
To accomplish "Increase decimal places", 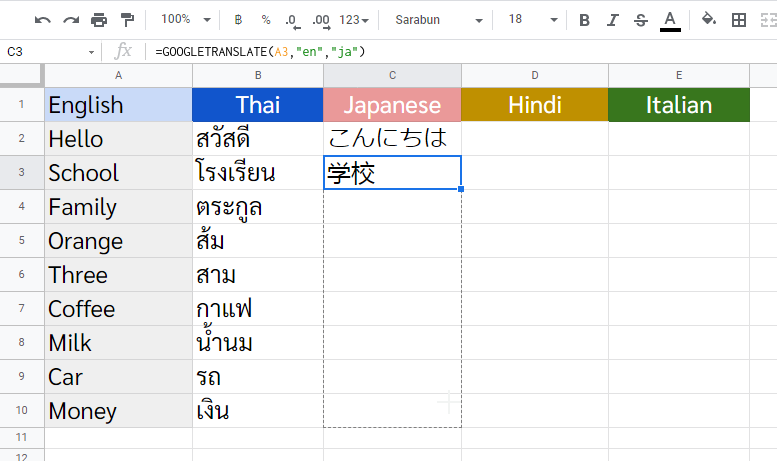I will point(321,21).
